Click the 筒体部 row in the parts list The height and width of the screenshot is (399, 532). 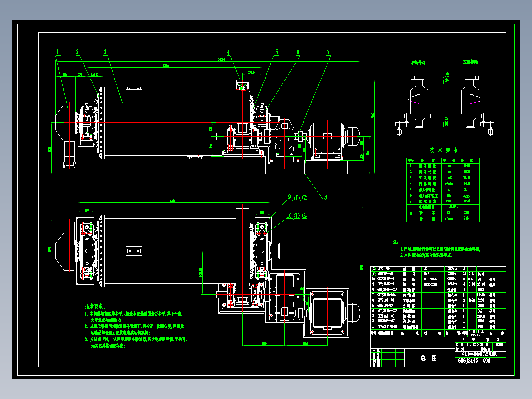[x=438, y=316]
